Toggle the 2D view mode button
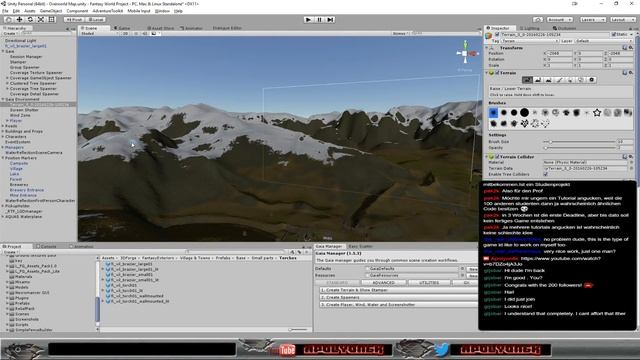This screenshot has height=360, width=640. pyautogui.click(x=126, y=33)
